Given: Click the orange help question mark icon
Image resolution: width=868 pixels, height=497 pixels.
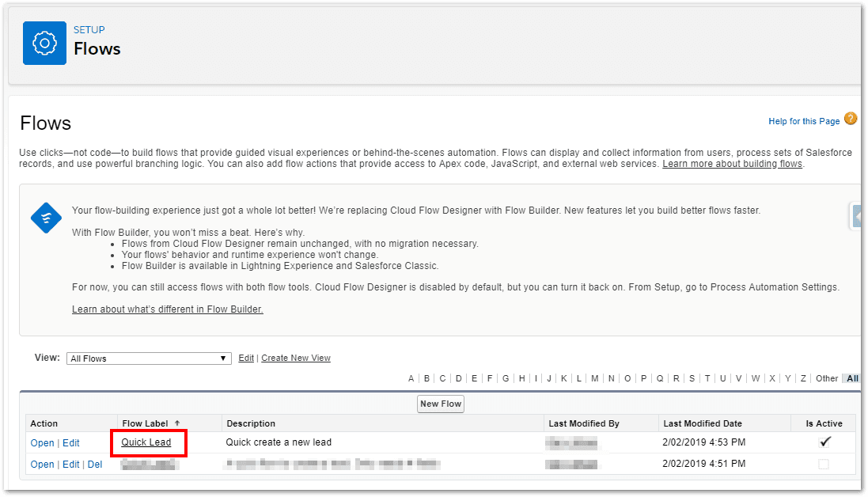Looking at the screenshot, I should point(851,120).
